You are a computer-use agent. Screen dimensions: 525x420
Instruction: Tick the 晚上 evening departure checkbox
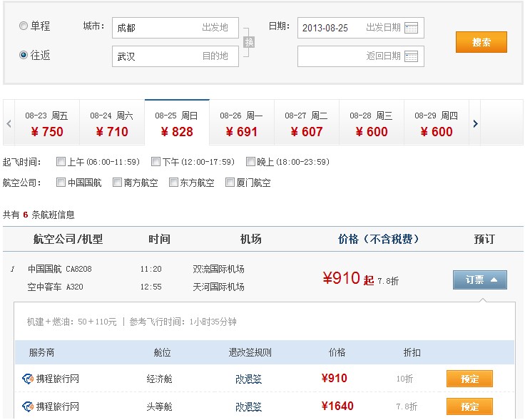[250, 162]
